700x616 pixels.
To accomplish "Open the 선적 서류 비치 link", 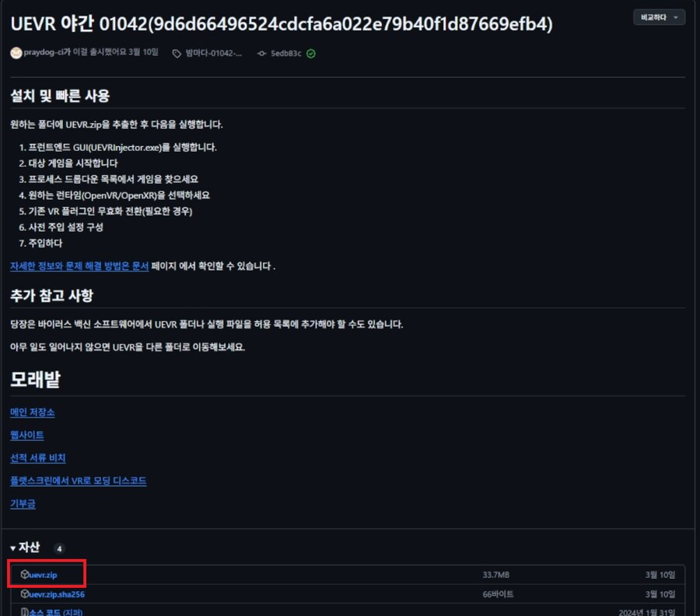I will [38, 458].
